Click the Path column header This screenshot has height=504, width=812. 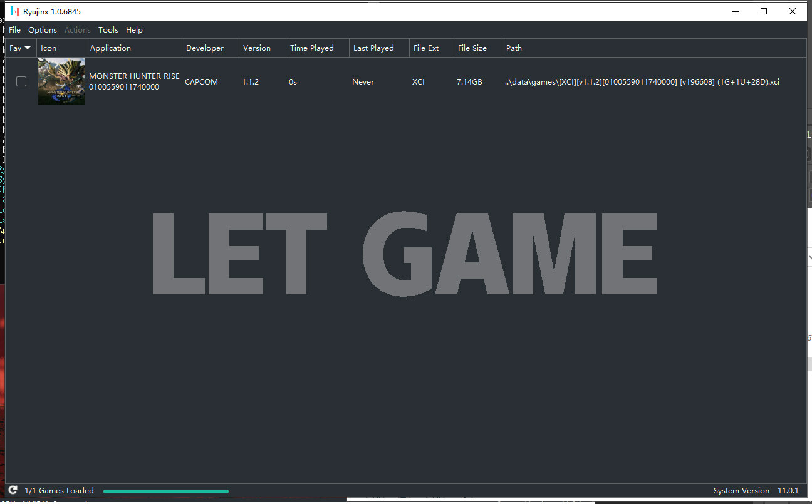514,48
